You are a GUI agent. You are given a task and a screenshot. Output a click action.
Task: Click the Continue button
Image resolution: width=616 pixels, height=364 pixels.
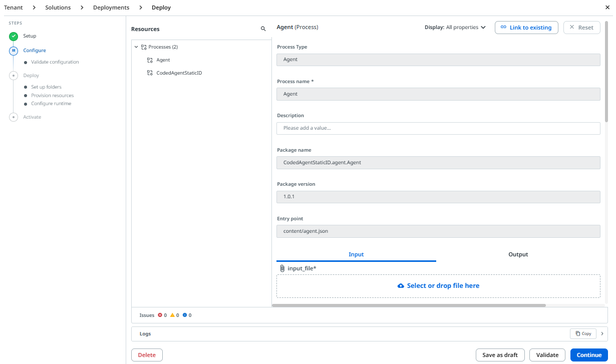(589, 355)
